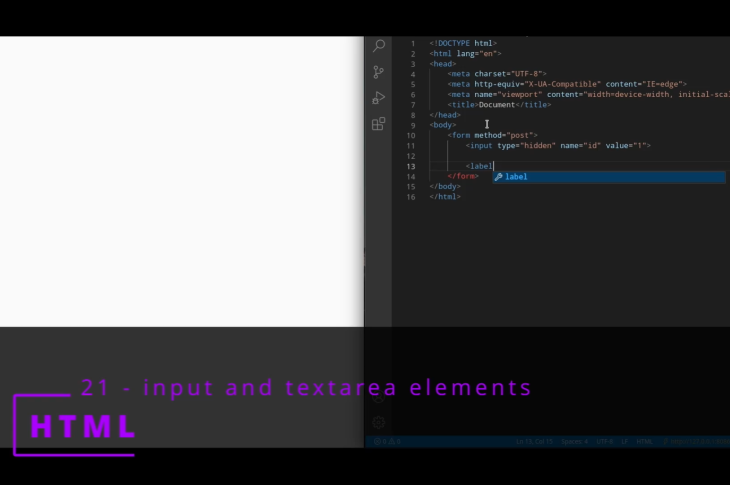The width and height of the screenshot is (730, 485).
Task: Click line number 1 in the gutter
Action: pyautogui.click(x=413, y=44)
